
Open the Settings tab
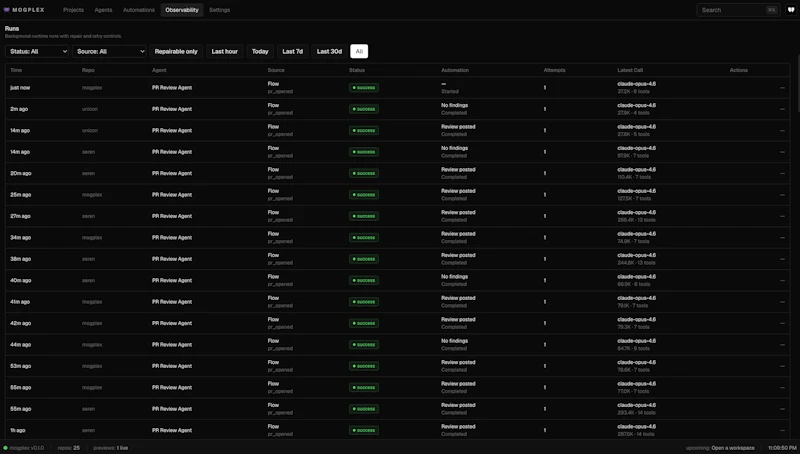(x=219, y=10)
